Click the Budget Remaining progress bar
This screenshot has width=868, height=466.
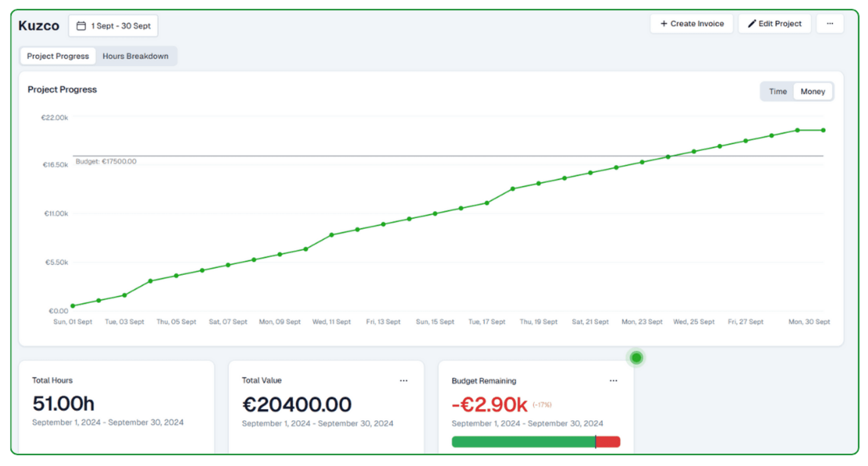[x=536, y=441]
